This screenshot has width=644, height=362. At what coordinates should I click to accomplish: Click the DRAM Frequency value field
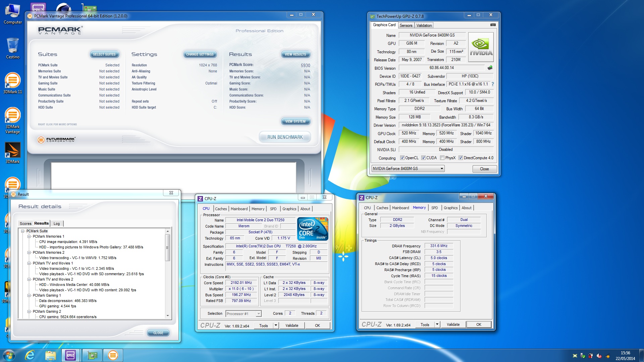[439, 246]
